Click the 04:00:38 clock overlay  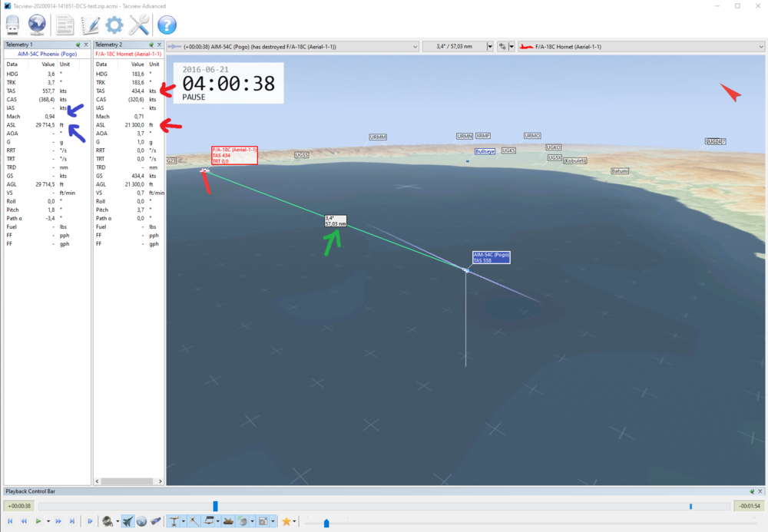(x=228, y=84)
